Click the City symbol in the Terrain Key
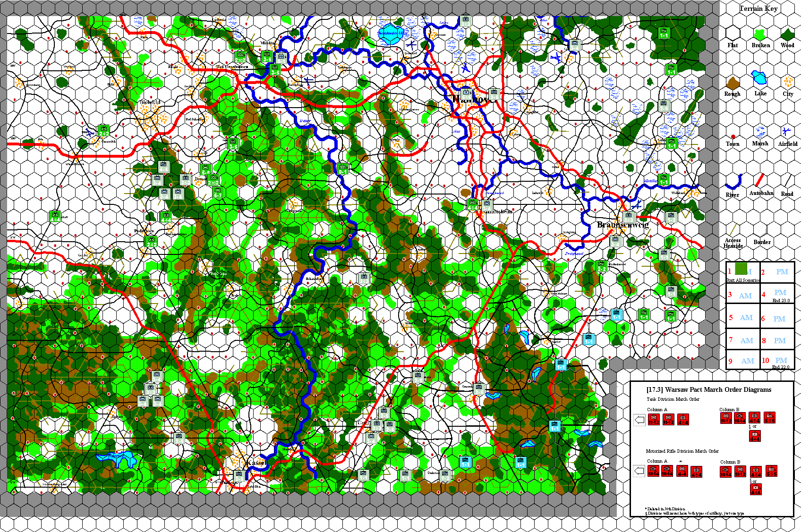Image resolution: width=801 pixels, height=532 pixels. coord(788,82)
